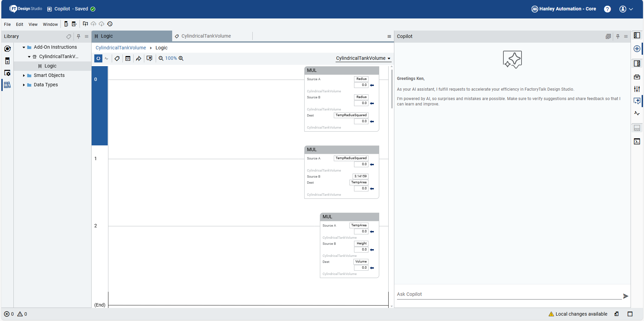Zoom in the ladder editor
Image resolution: width=644 pixels, height=321 pixels.
[181, 58]
